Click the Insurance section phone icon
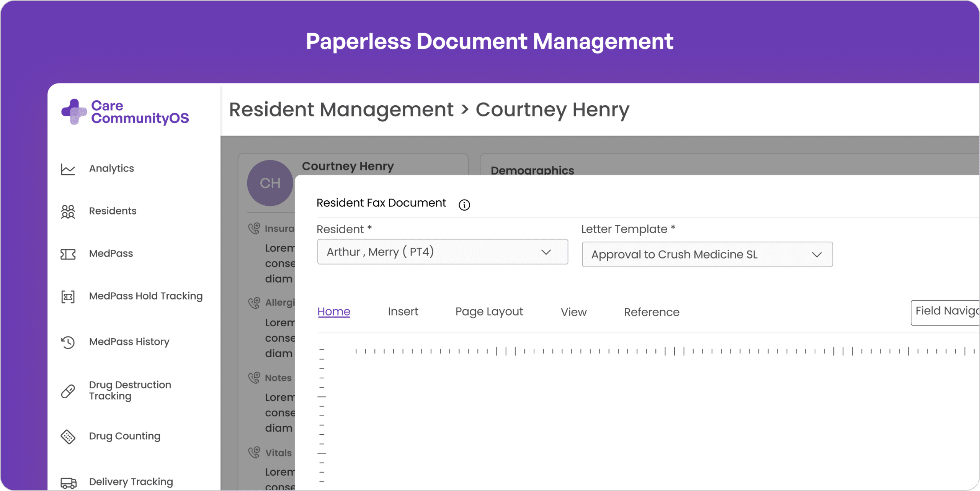 tap(254, 229)
